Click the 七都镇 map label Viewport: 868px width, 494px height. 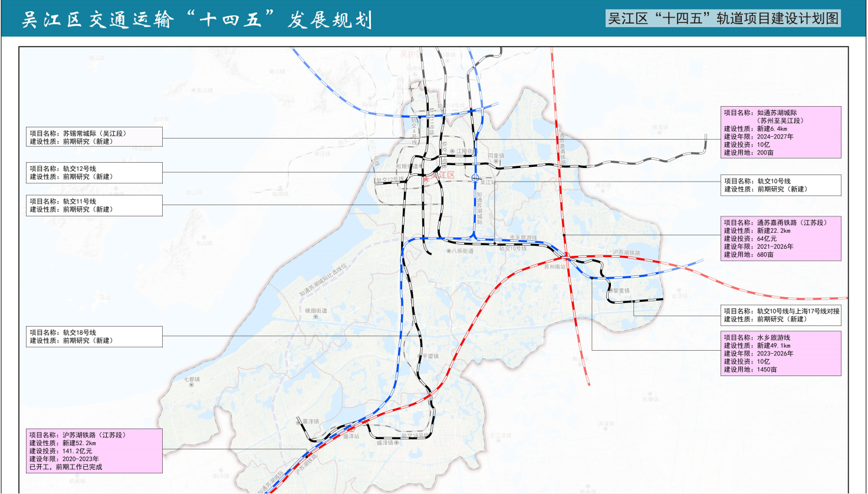point(192,380)
